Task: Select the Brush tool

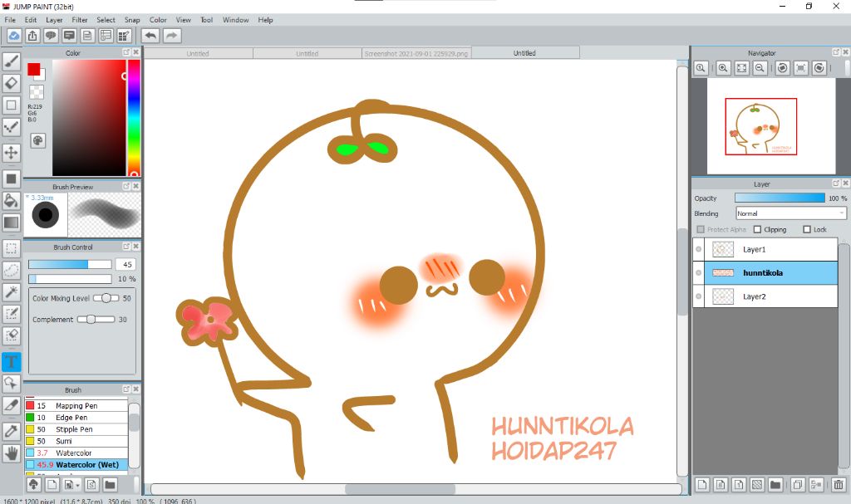Action: pos(12,61)
